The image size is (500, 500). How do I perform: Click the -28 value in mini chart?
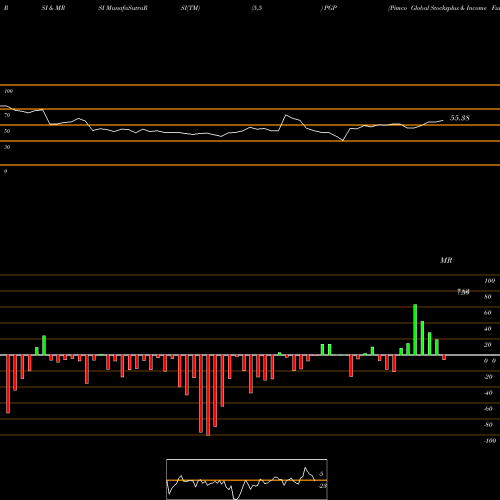pyautogui.click(x=322, y=486)
